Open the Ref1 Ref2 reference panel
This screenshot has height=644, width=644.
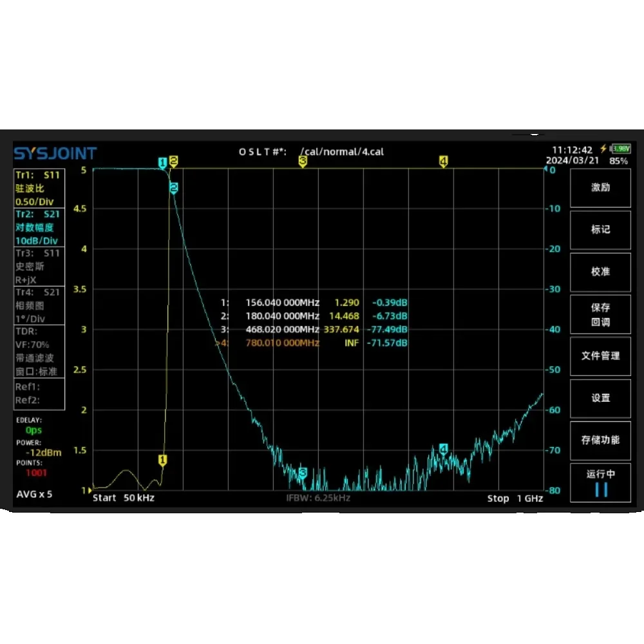(39, 393)
